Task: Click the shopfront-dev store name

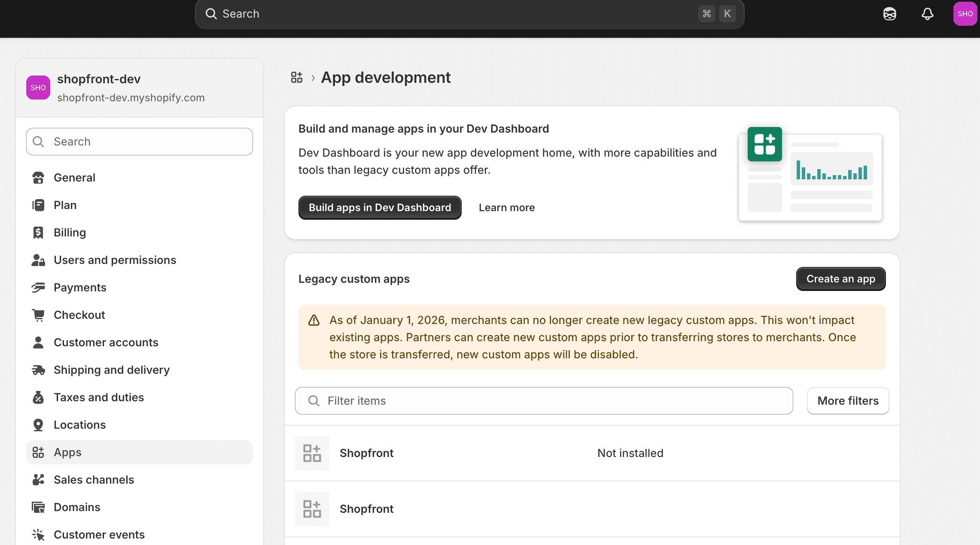Action: 99,79
